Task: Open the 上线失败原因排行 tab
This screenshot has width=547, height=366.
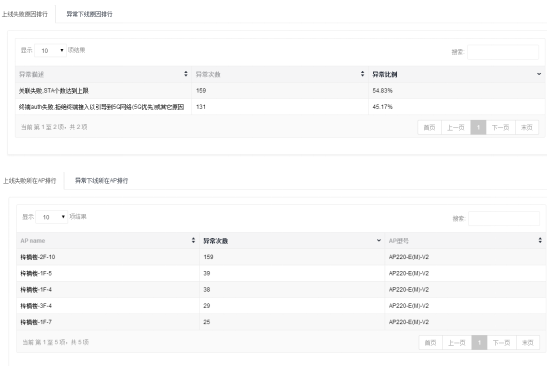Action: [25, 14]
